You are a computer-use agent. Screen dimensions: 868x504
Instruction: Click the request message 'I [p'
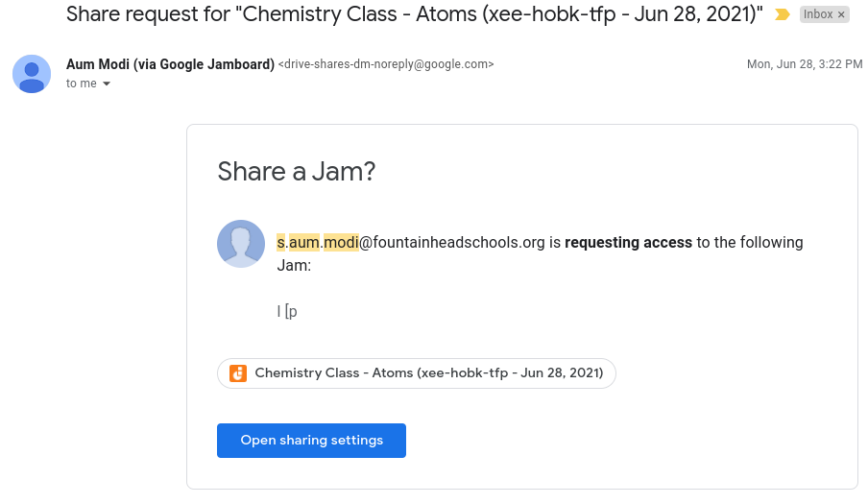pos(287,311)
